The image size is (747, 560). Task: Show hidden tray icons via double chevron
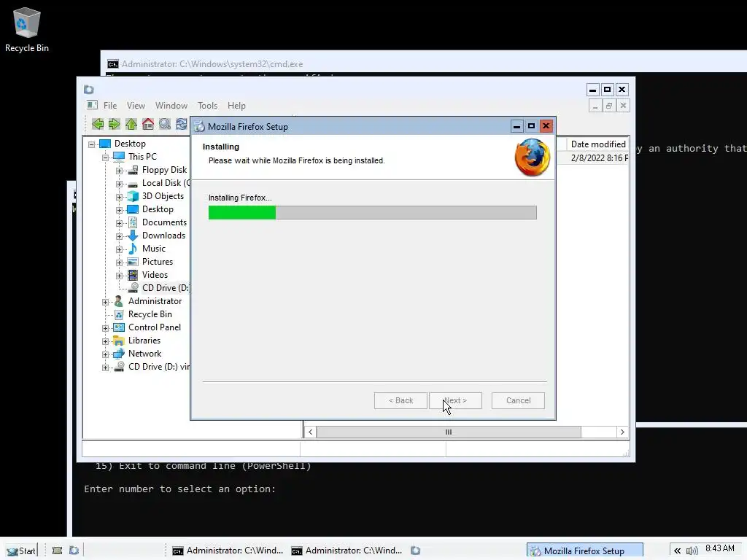click(x=678, y=551)
